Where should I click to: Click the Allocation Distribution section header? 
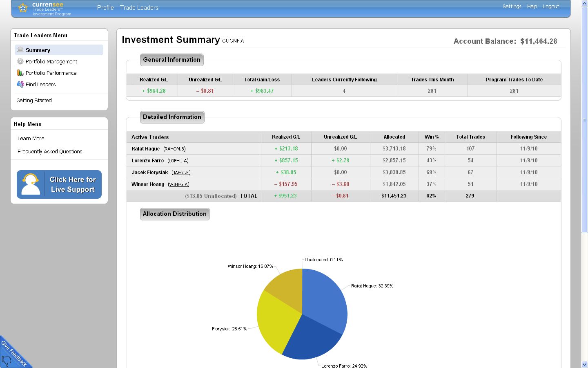coord(175,214)
